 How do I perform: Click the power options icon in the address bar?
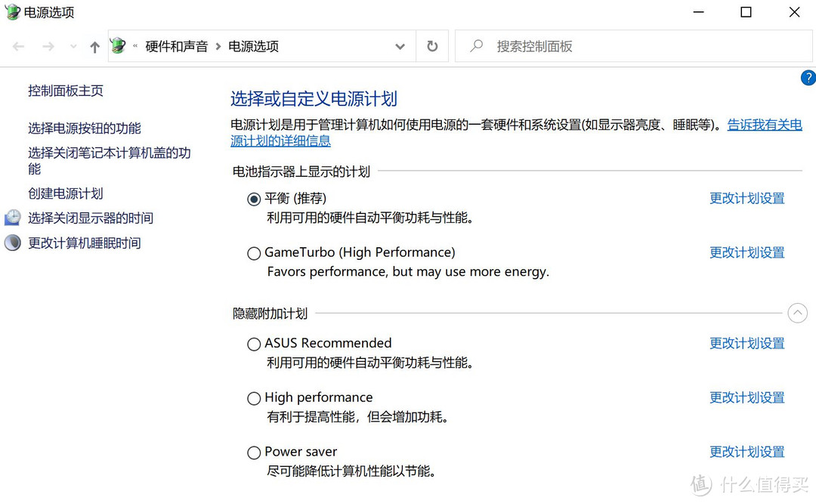tap(118, 46)
